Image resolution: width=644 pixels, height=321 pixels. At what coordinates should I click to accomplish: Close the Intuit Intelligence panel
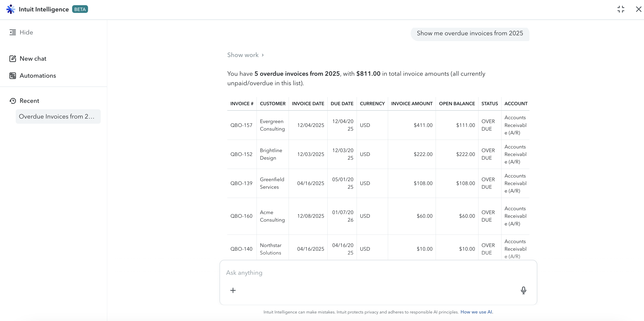point(638,9)
